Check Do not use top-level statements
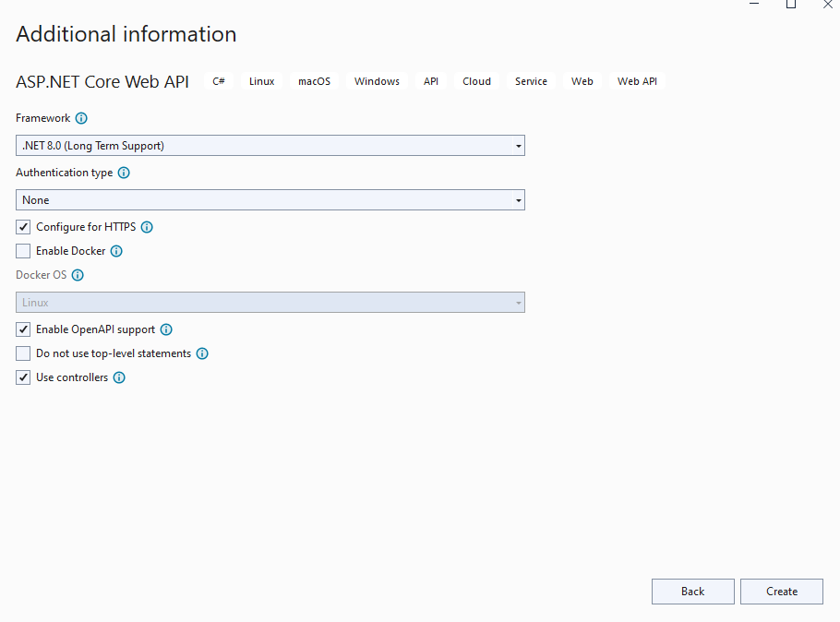The width and height of the screenshot is (840, 622). coord(23,353)
